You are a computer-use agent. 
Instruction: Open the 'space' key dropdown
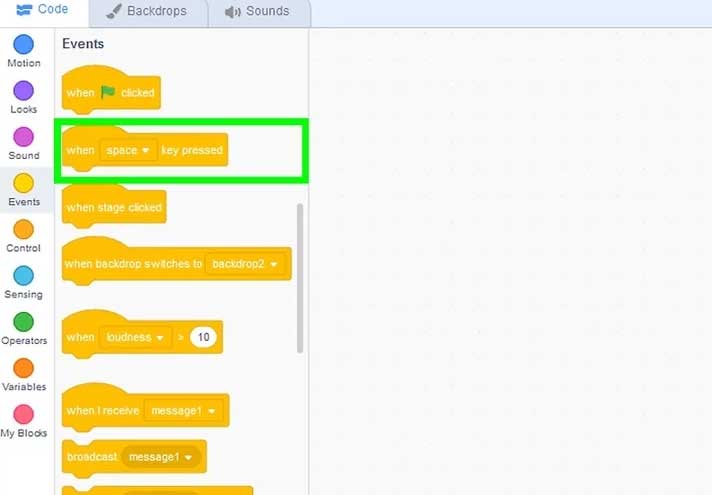(x=128, y=150)
